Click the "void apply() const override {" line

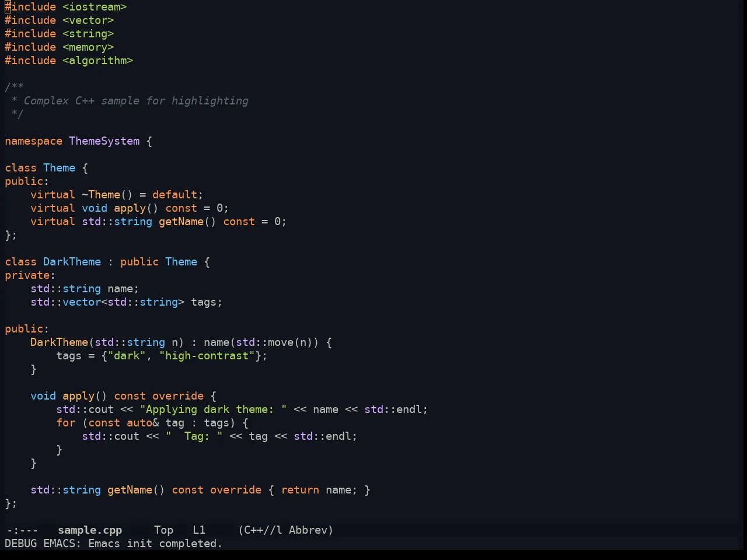(123, 396)
